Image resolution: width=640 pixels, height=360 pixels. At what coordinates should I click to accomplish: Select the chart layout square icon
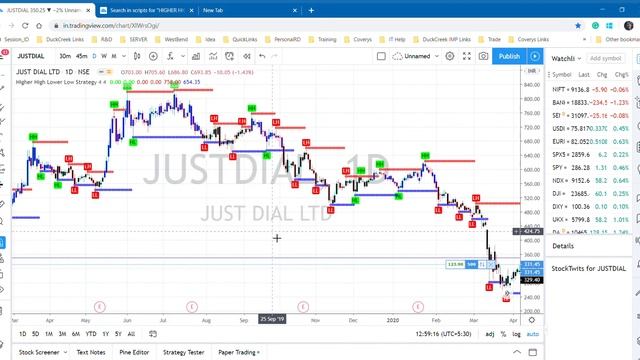point(381,56)
